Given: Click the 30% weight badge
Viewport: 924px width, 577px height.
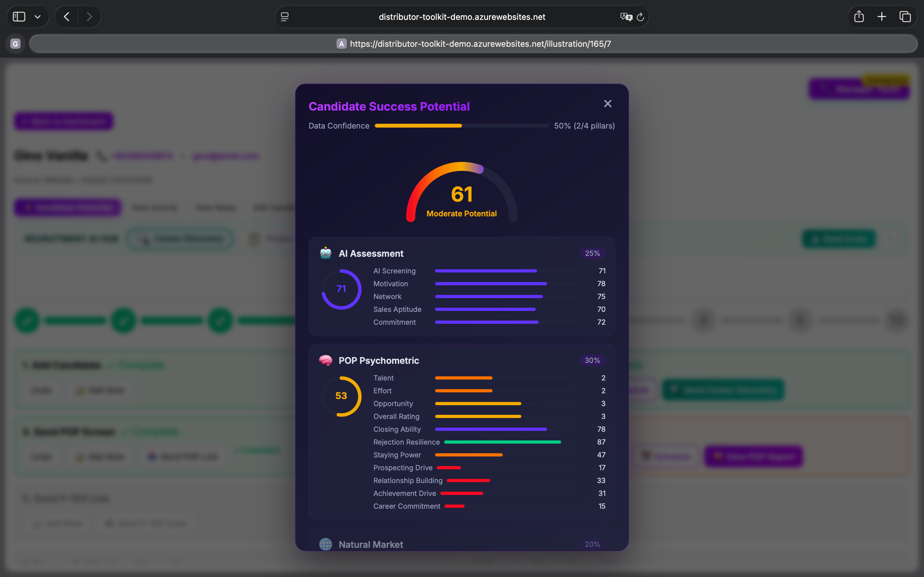Looking at the screenshot, I should tap(592, 360).
